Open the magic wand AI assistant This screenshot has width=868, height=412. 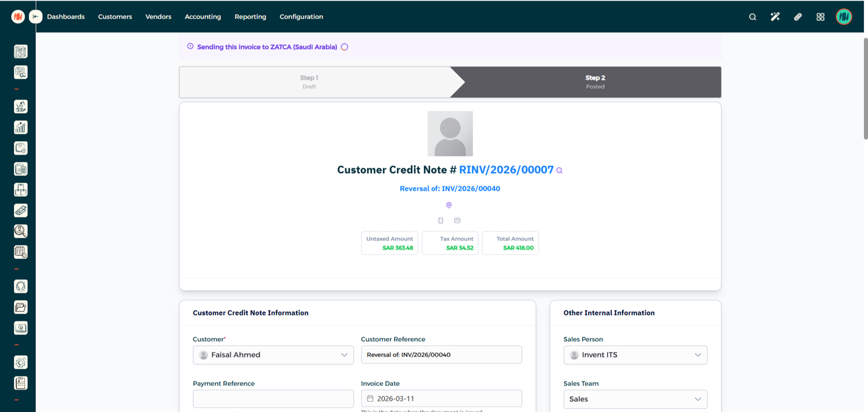tap(775, 17)
